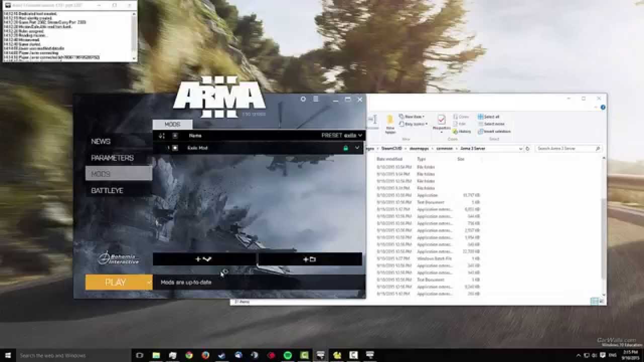
Task: Click the add mod from list button
Action: (204, 259)
